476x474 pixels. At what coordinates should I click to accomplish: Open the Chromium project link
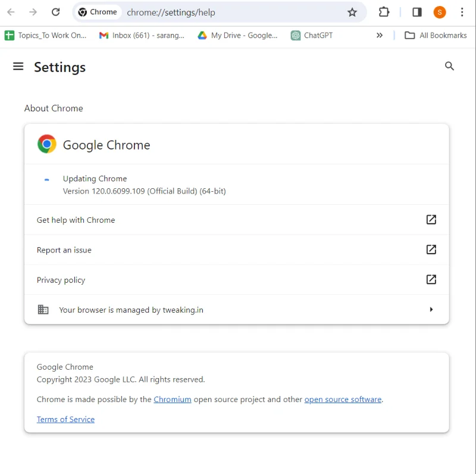(x=172, y=399)
